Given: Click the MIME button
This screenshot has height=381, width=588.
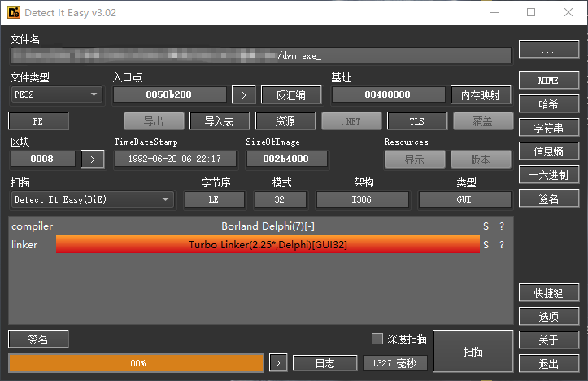Looking at the screenshot, I should pyautogui.click(x=549, y=81).
